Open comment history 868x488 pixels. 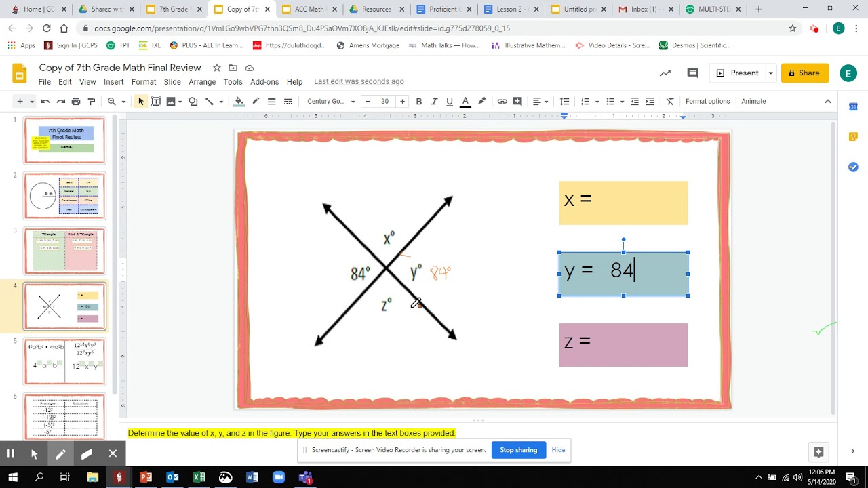pyautogui.click(x=692, y=73)
